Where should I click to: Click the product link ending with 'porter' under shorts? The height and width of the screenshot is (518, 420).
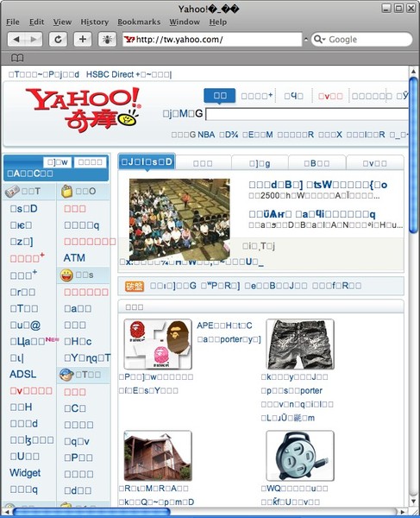291,391
